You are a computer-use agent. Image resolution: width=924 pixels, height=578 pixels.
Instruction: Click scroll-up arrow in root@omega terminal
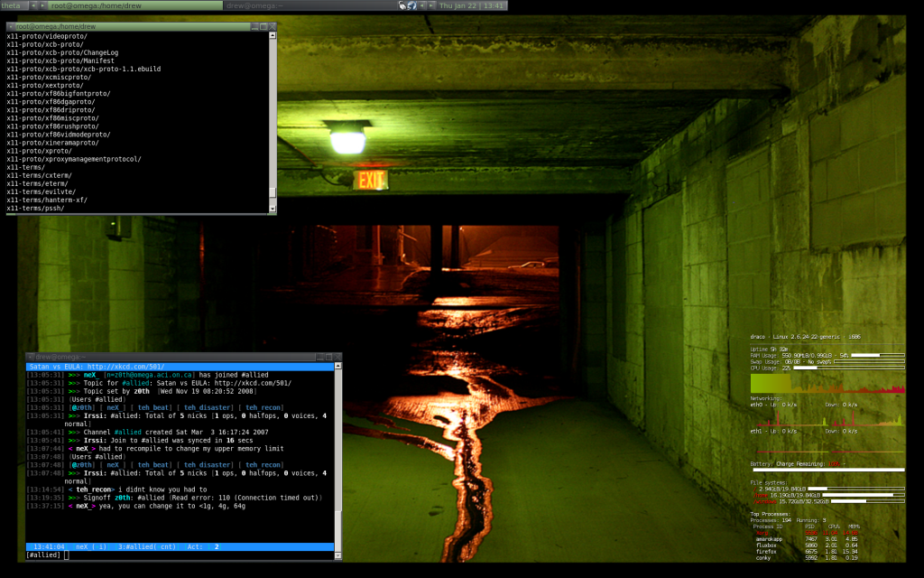point(273,35)
